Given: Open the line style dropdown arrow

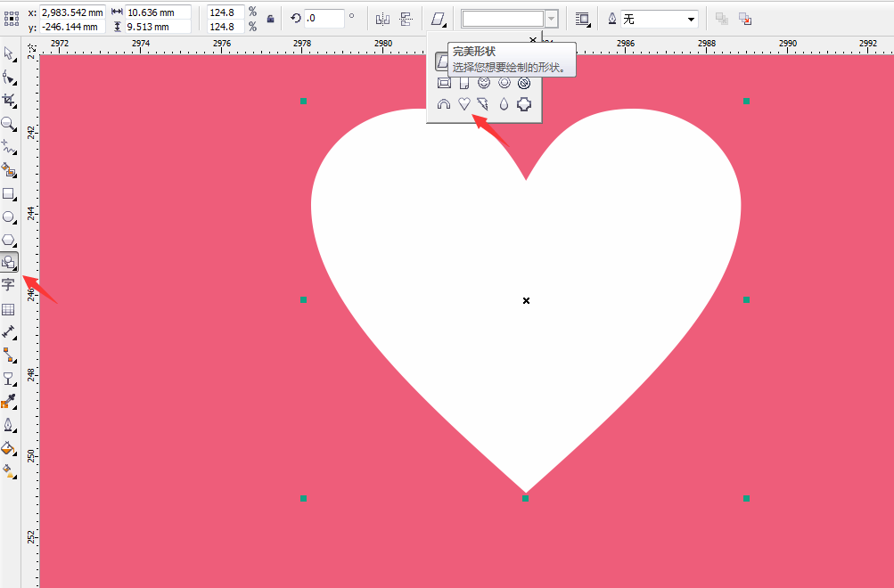Looking at the screenshot, I should (x=552, y=19).
